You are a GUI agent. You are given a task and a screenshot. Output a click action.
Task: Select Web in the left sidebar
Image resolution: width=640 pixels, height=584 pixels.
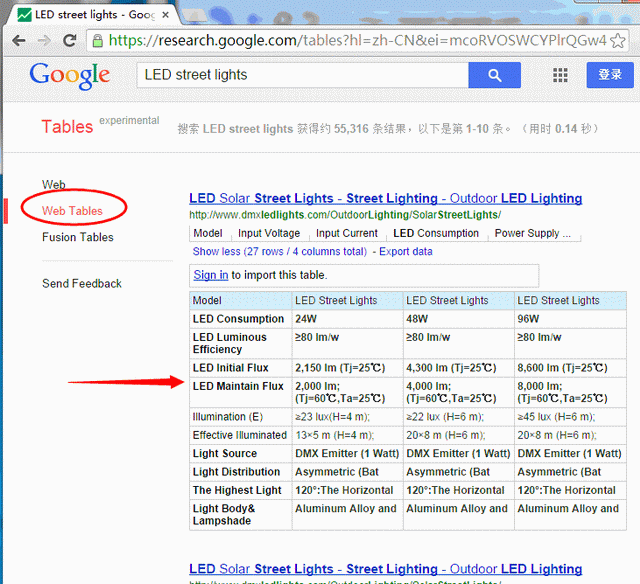(54, 185)
